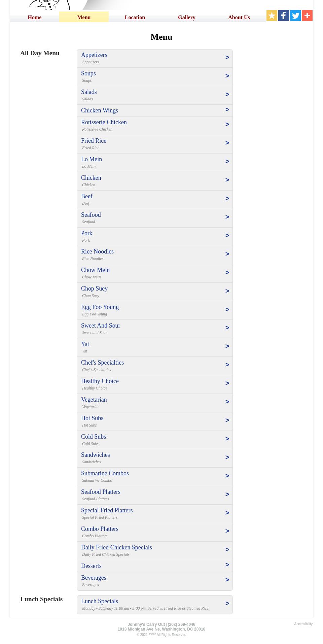Select the About Us tab

point(239,18)
